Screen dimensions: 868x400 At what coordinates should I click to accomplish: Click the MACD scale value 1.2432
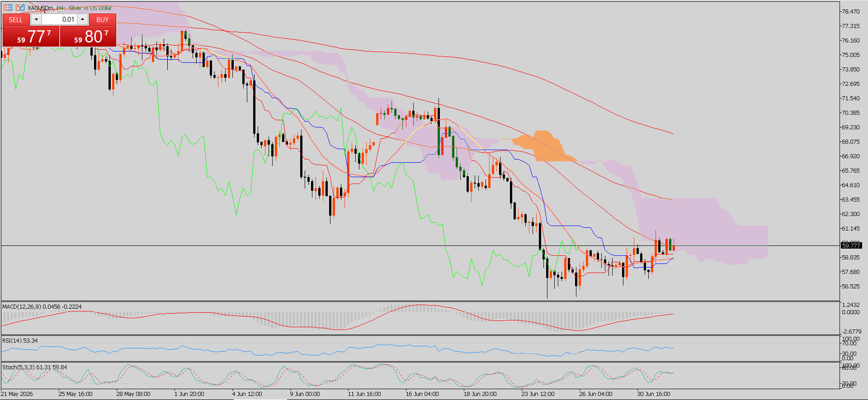(x=851, y=305)
